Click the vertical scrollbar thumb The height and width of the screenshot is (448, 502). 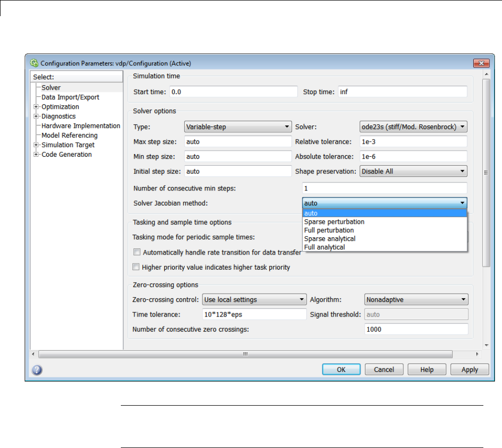tap(486, 173)
